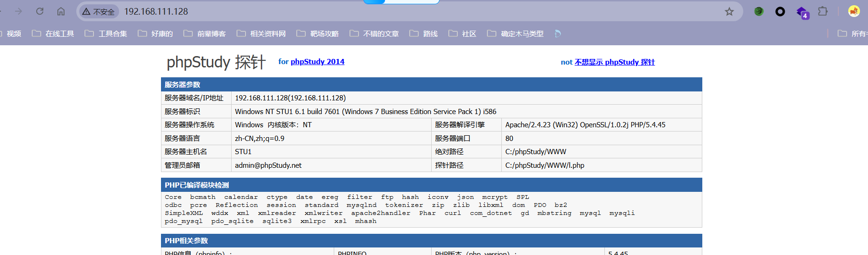
Task: Click the 不安全 security warning badge
Action: click(99, 12)
